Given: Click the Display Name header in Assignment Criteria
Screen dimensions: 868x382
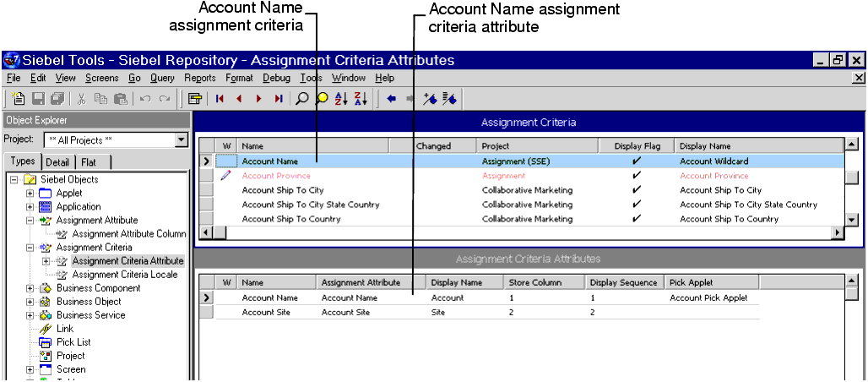Looking at the screenshot, I should [759, 146].
